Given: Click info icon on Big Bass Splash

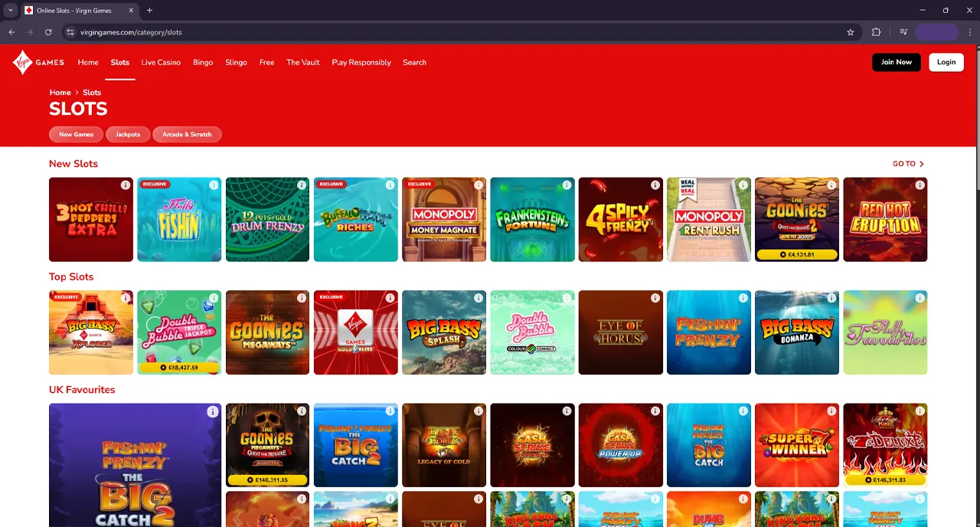Looking at the screenshot, I should click(x=479, y=298).
